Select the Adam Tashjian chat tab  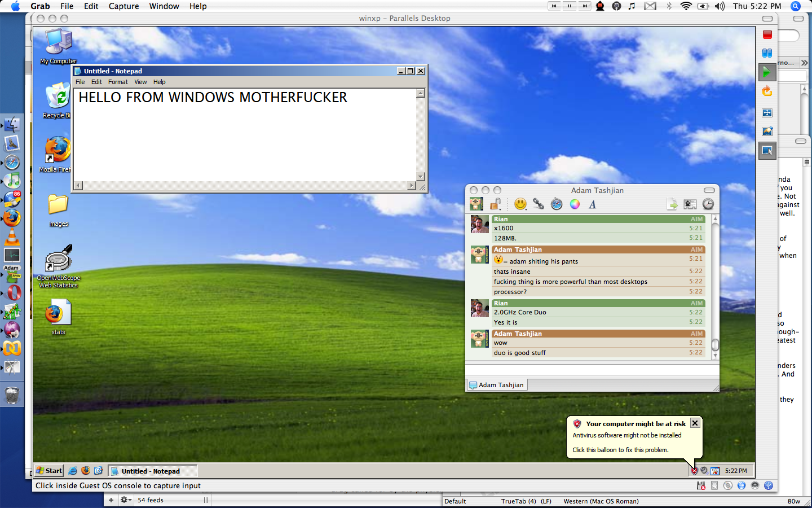coord(497,385)
